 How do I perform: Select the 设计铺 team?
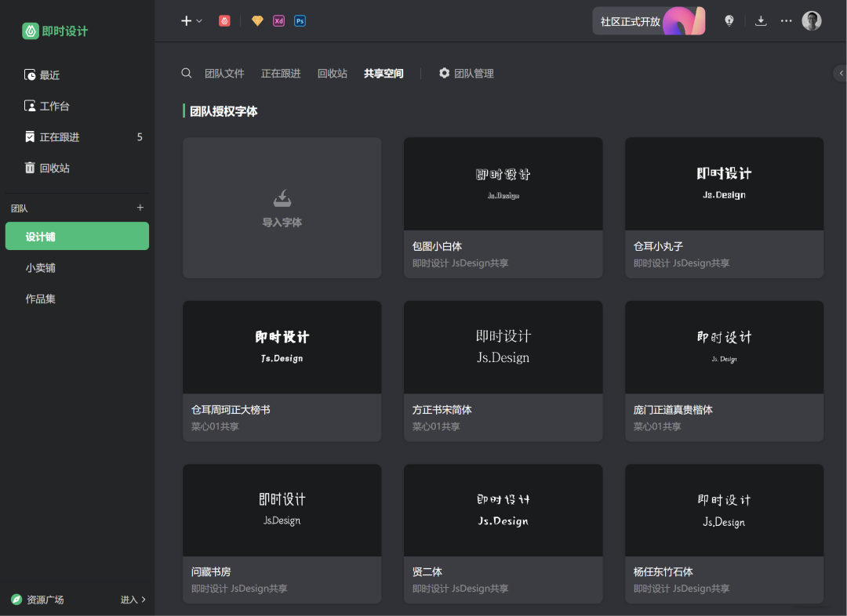click(x=77, y=236)
